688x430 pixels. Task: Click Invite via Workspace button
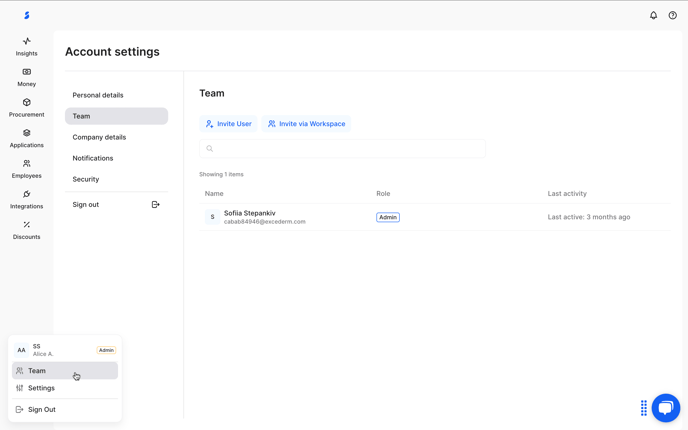coord(306,124)
